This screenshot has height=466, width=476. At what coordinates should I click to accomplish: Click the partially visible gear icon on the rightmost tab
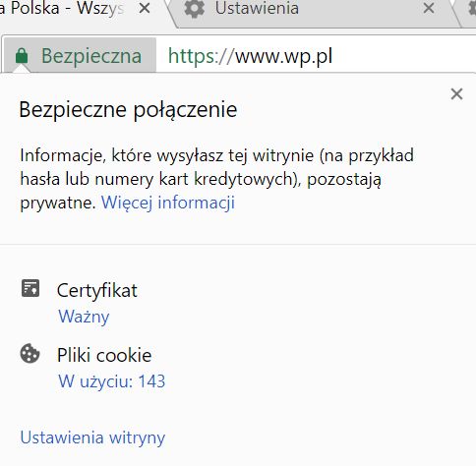coord(472,8)
